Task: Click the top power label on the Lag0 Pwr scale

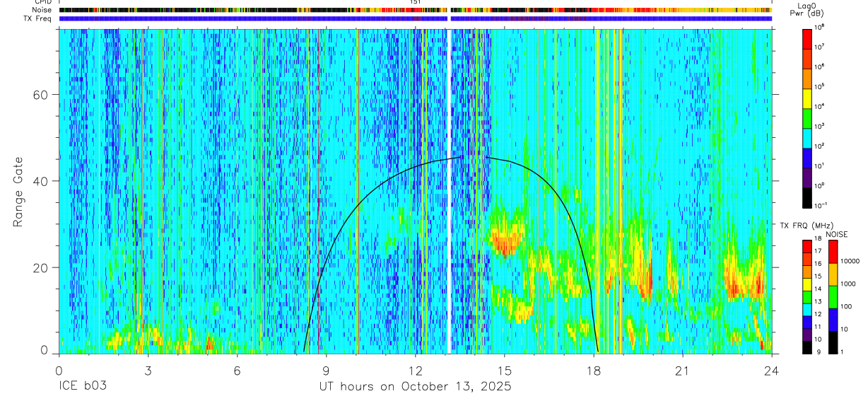Action: (820, 27)
